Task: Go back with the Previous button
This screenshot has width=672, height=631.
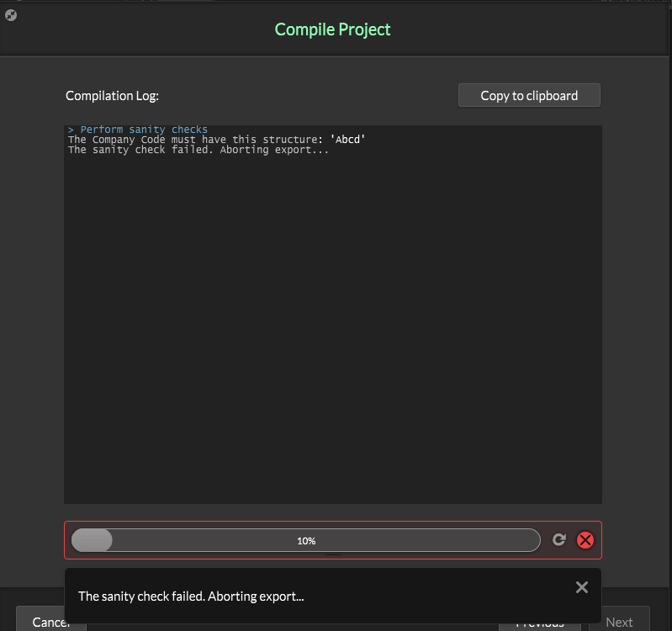Action: tap(539, 622)
